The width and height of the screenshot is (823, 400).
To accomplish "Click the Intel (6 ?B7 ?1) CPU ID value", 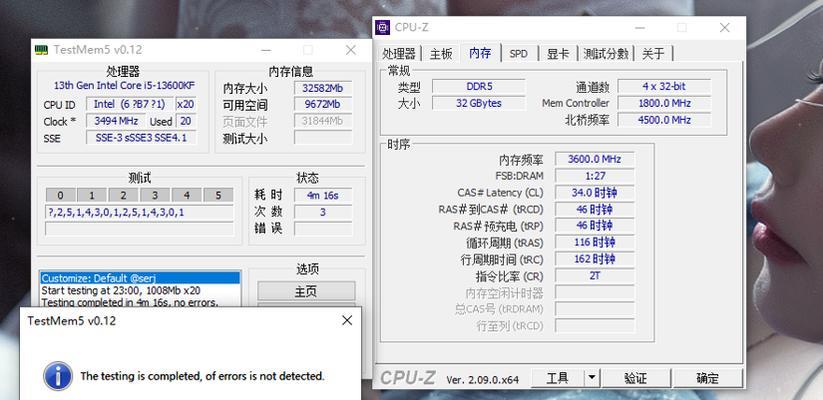I will [130, 104].
